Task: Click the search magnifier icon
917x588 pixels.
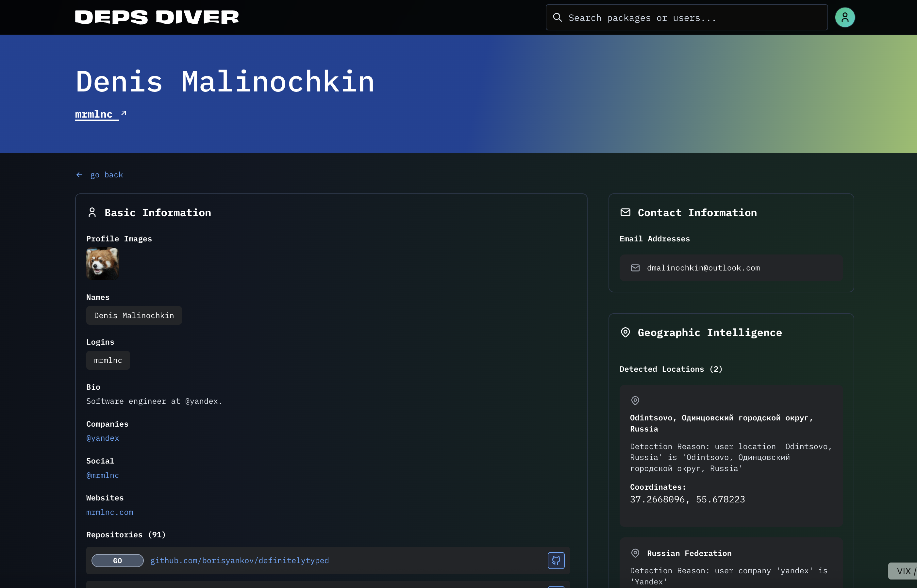Action: tap(557, 17)
